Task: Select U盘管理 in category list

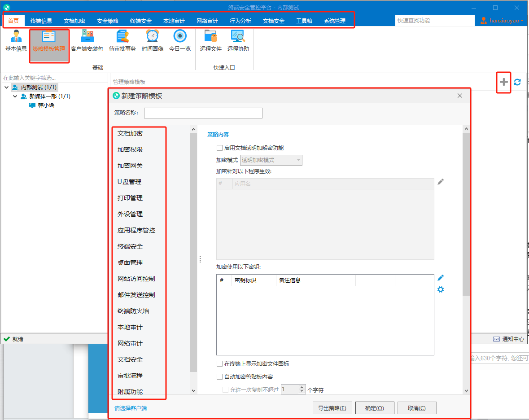Action: point(130,182)
